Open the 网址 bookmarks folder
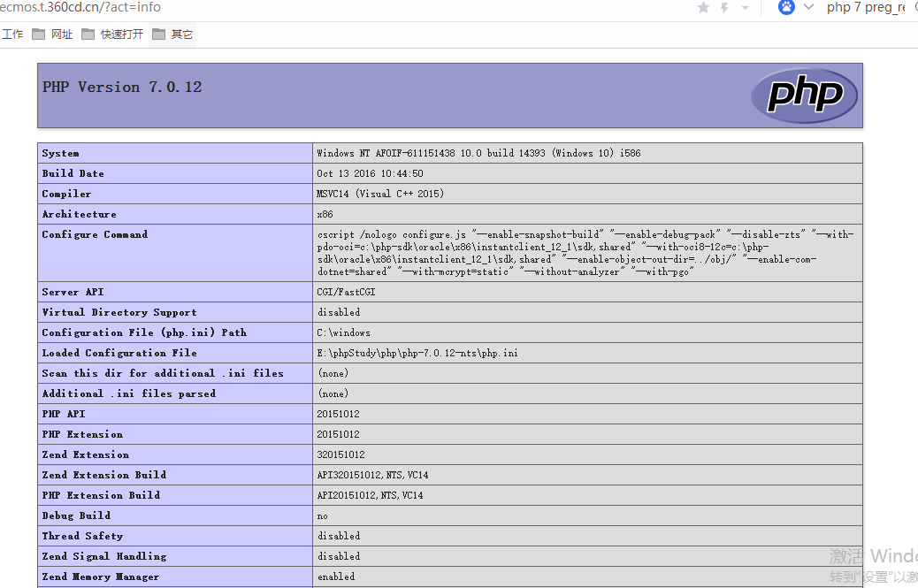The height and width of the screenshot is (588, 918). tap(53, 34)
